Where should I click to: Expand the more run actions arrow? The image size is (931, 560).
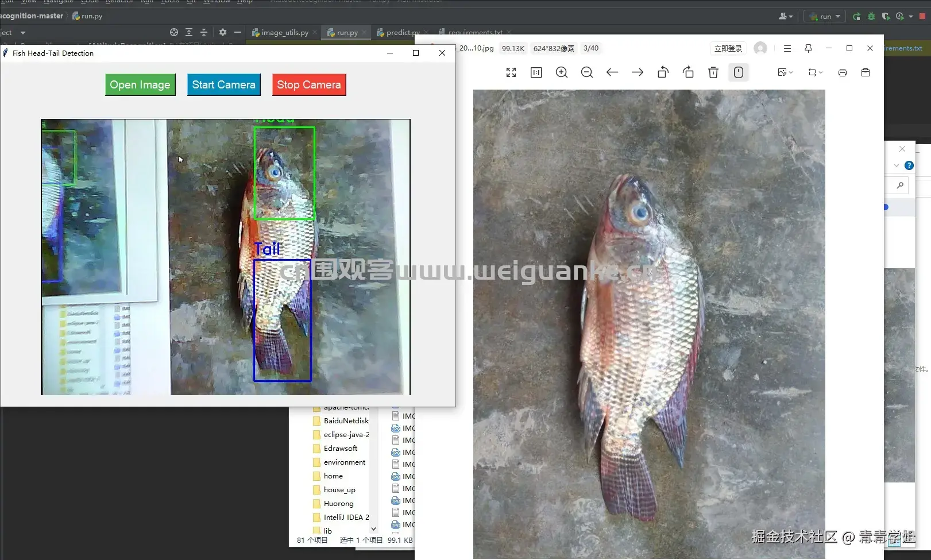click(x=911, y=17)
